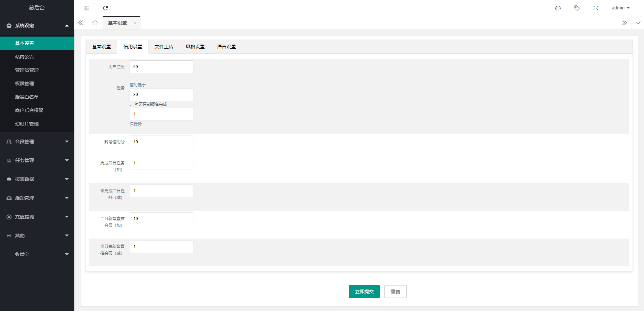Open 商户后台权限 in the sidebar
Image resolution: width=644 pixels, height=311 pixels.
pyautogui.click(x=37, y=110)
